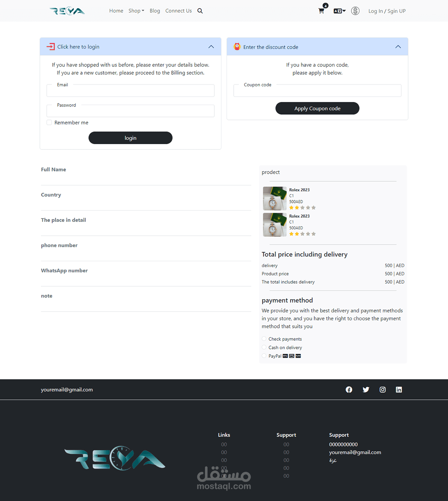This screenshot has height=501, width=448.
Task: Open Instagram from the footer social icons
Action: (x=382, y=389)
